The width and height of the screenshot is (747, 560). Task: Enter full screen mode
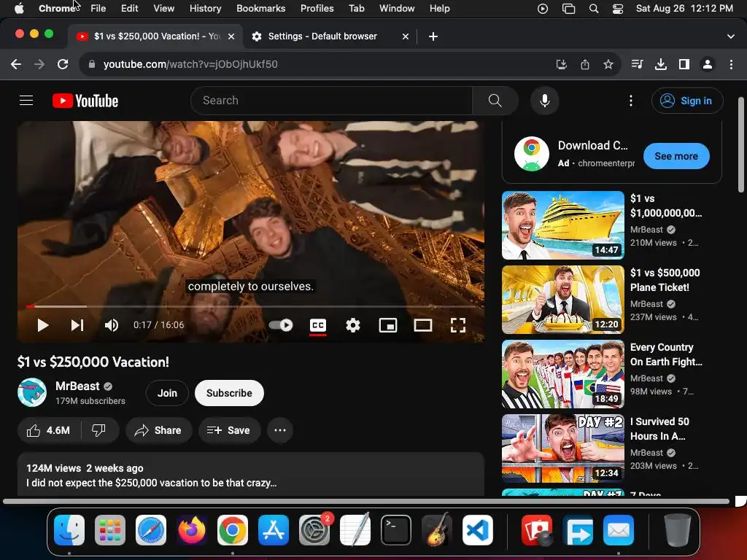tap(458, 325)
